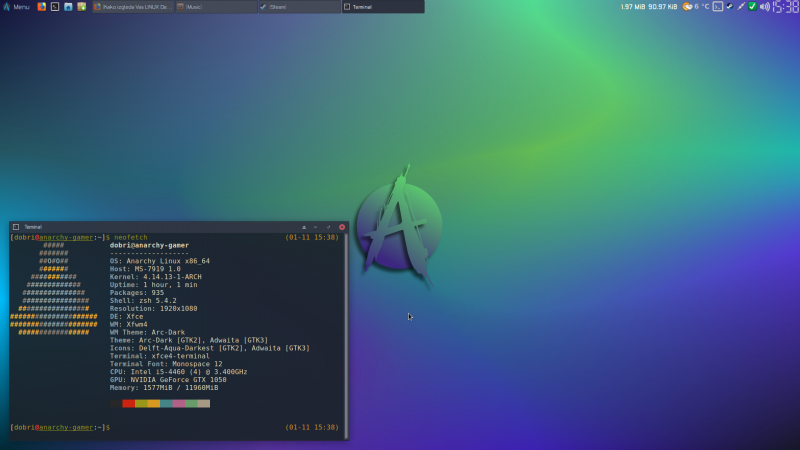Switch to the Music window in taskbar

point(216,7)
